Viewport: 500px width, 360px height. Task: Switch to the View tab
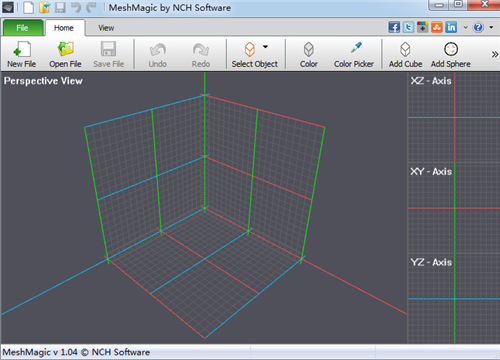pyautogui.click(x=106, y=28)
